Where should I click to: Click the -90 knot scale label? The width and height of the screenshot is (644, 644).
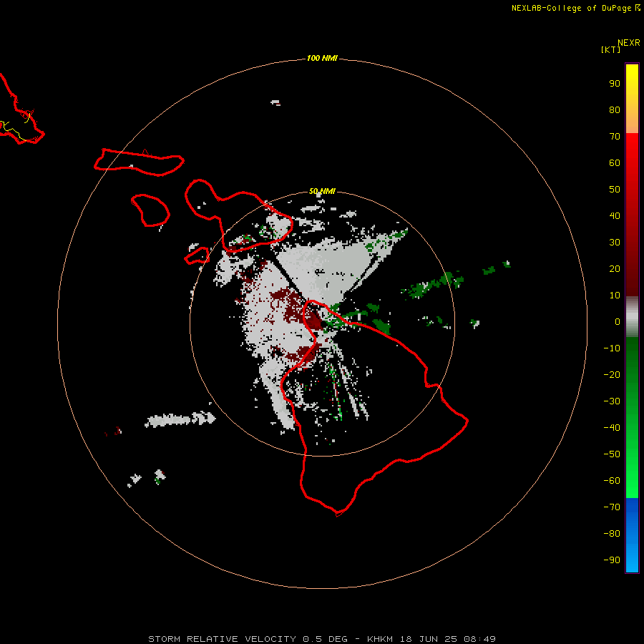(612, 560)
